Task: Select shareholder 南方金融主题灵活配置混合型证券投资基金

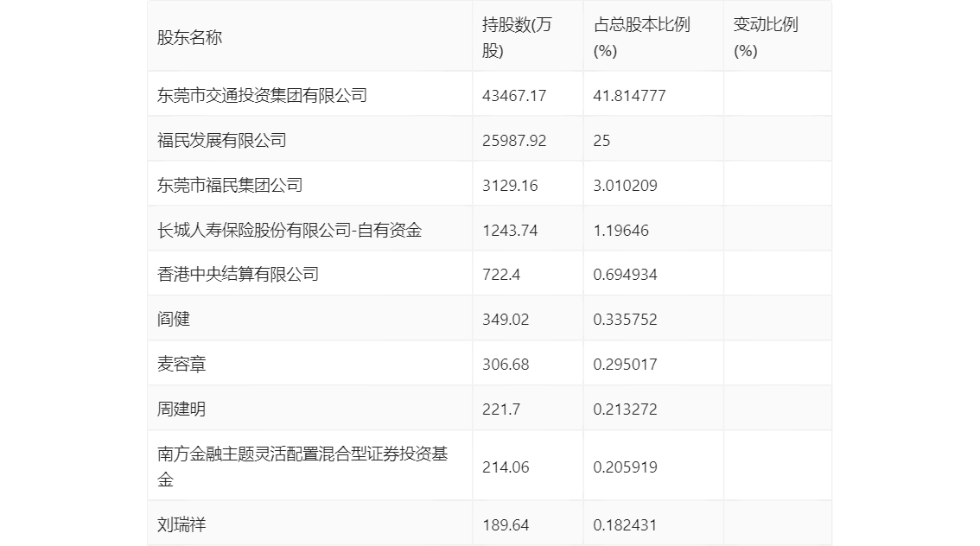Action: click(302, 467)
